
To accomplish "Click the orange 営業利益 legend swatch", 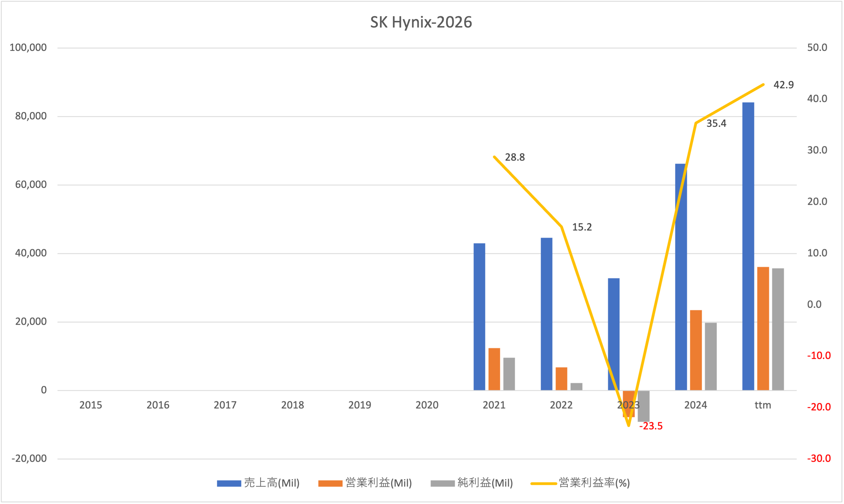I will pyautogui.click(x=330, y=483).
